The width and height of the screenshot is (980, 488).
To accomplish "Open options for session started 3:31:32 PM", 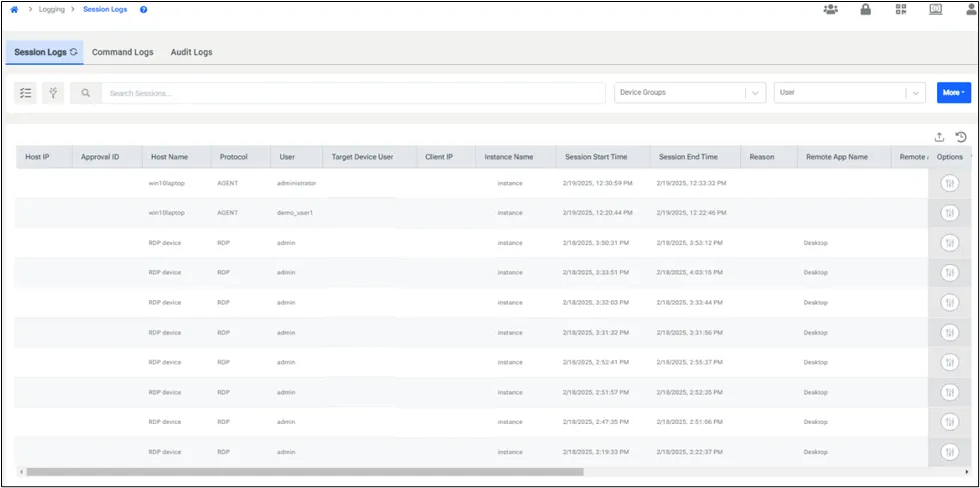I will coord(949,333).
